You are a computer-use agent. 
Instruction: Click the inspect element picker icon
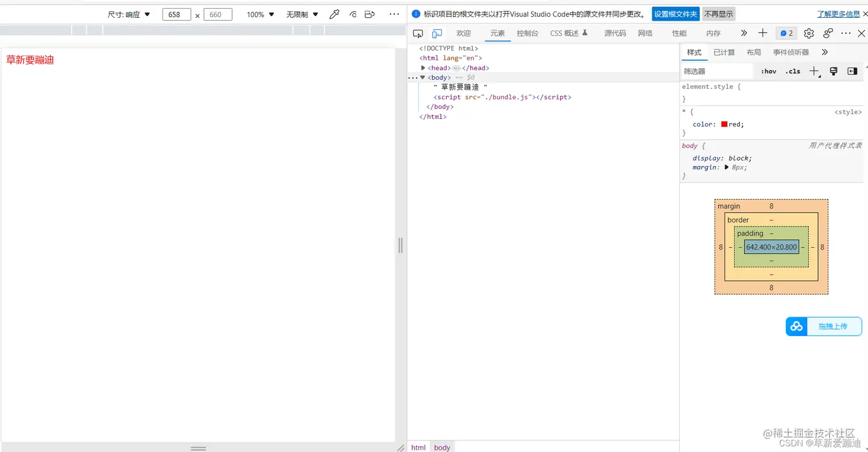(418, 33)
